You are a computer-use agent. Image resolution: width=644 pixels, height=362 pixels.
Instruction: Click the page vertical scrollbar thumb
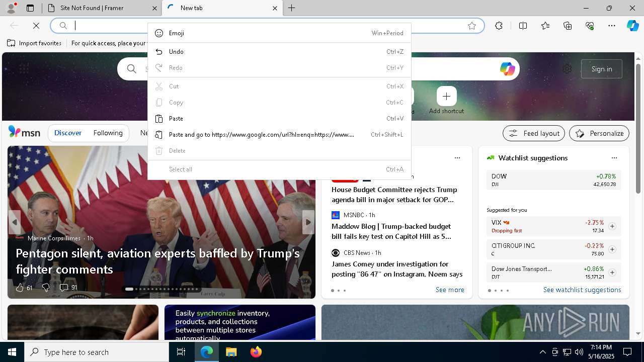click(x=638, y=128)
